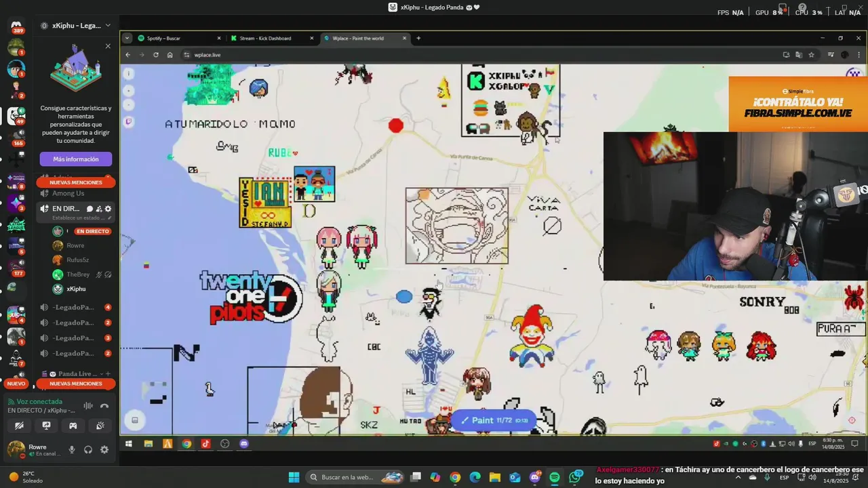Viewport: 868px width, 488px height.
Task: Open Discord direct messages home icon
Action: click(16, 26)
